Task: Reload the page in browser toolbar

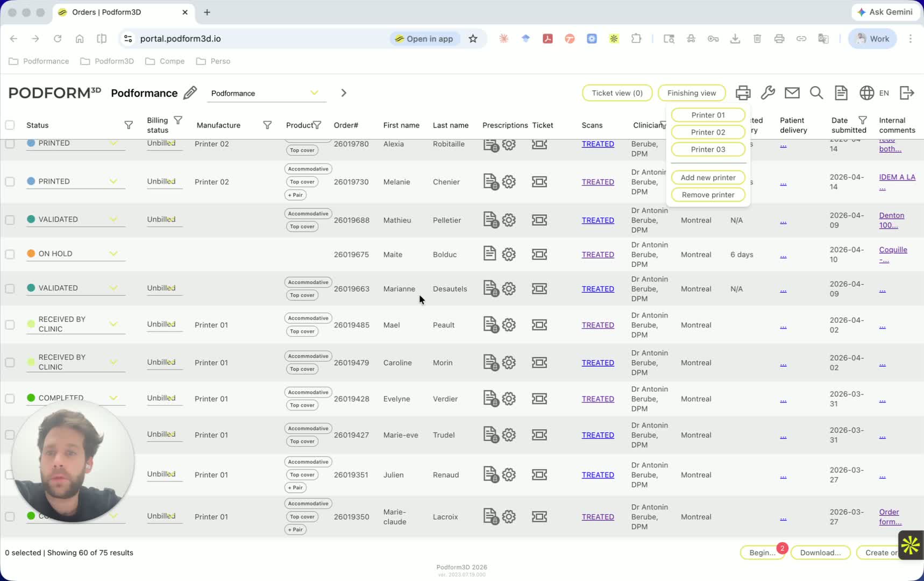Action: [x=58, y=39]
